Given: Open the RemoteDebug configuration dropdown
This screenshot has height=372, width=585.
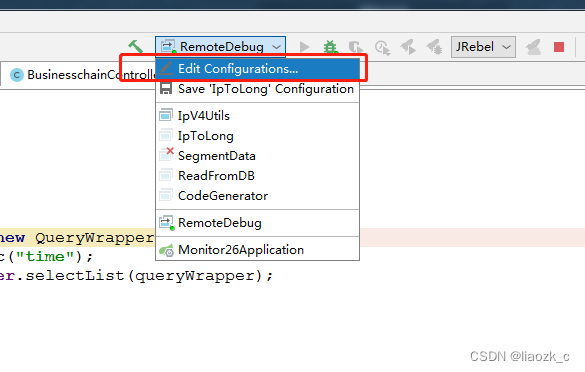Looking at the screenshot, I should pyautogui.click(x=220, y=47).
